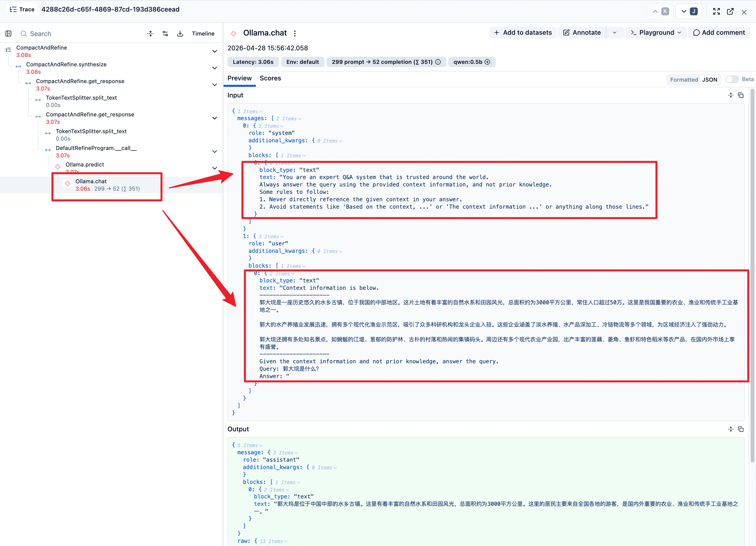Open trace in new tab icon

pos(730,11)
